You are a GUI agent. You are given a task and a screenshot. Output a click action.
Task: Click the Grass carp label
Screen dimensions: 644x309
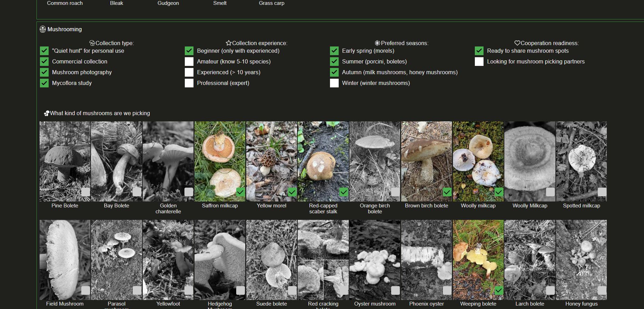tap(272, 3)
